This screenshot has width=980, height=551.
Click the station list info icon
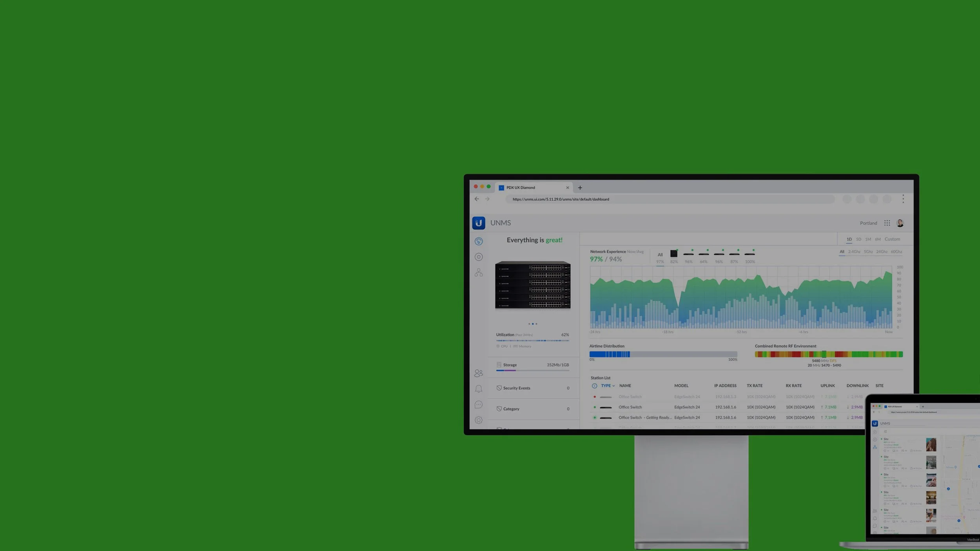(x=594, y=386)
